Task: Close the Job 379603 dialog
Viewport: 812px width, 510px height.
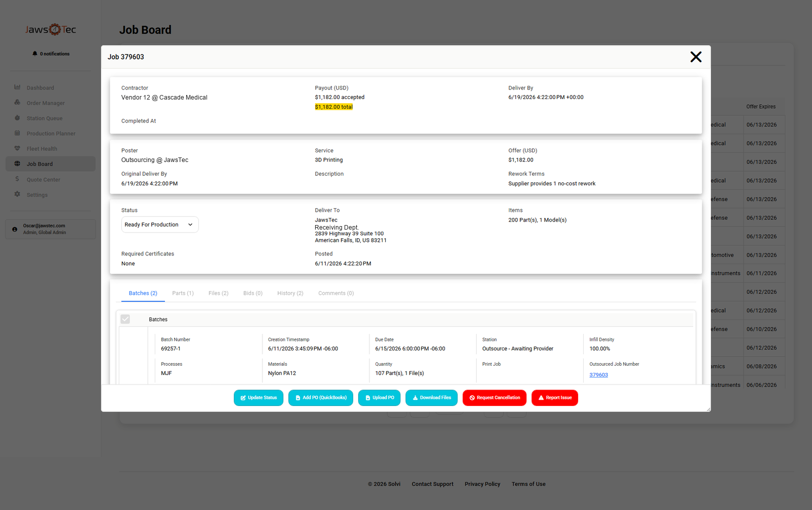Action: 696,57
